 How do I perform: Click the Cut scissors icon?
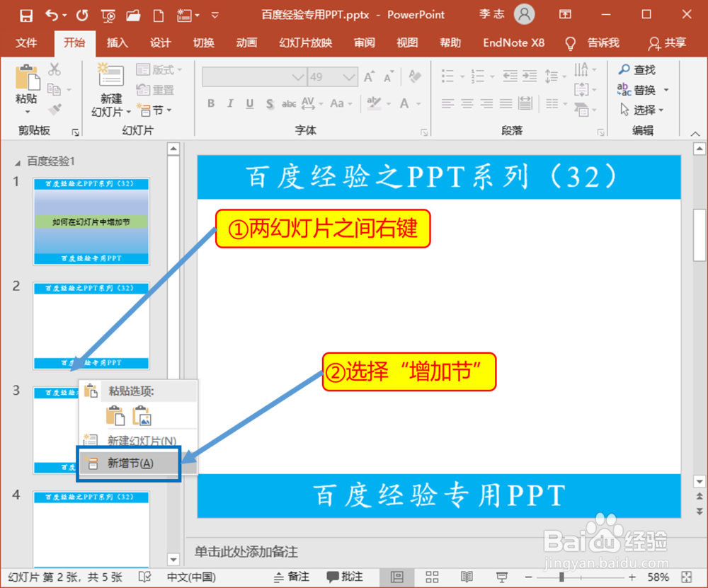pyautogui.click(x=55, y=69)
